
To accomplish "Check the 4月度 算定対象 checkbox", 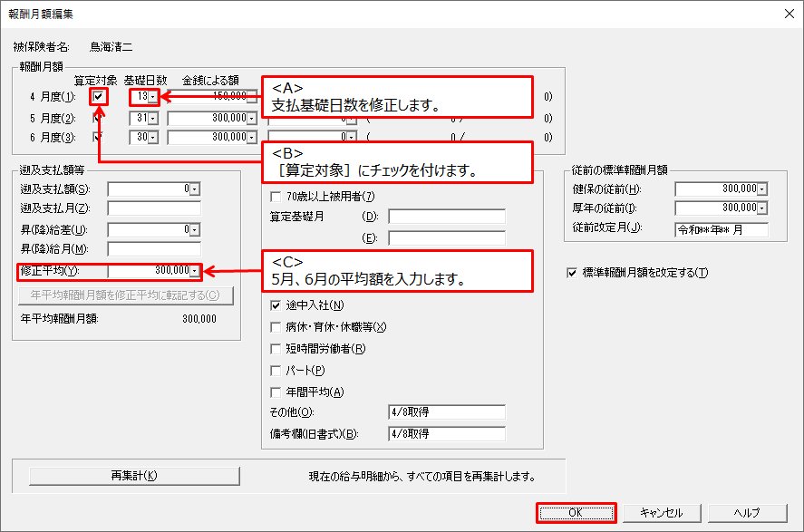I will tap(99, 96).
